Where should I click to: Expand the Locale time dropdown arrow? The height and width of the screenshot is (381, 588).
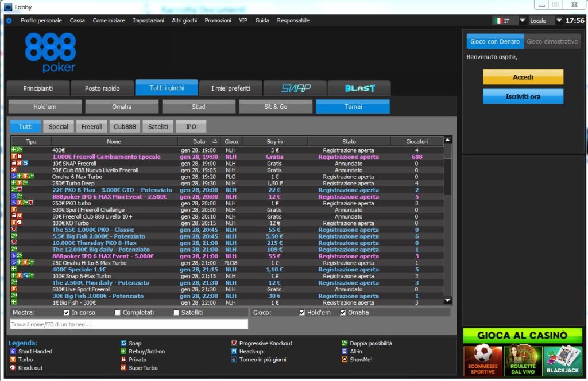(x=559, y=21)
